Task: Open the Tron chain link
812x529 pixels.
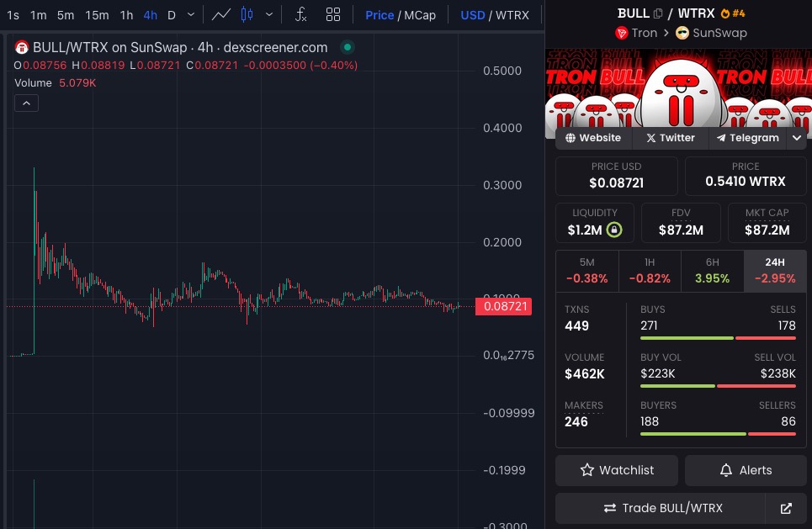Action: click(636, 33)
